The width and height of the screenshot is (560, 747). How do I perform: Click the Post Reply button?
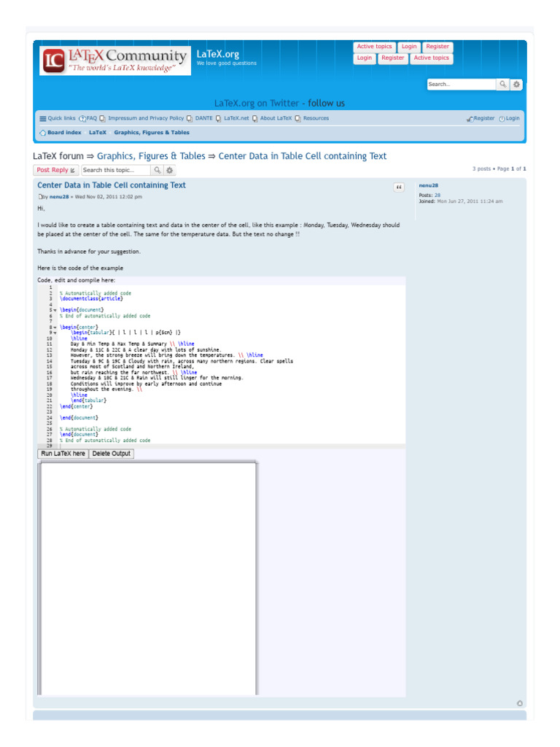[x=55, y=170]
